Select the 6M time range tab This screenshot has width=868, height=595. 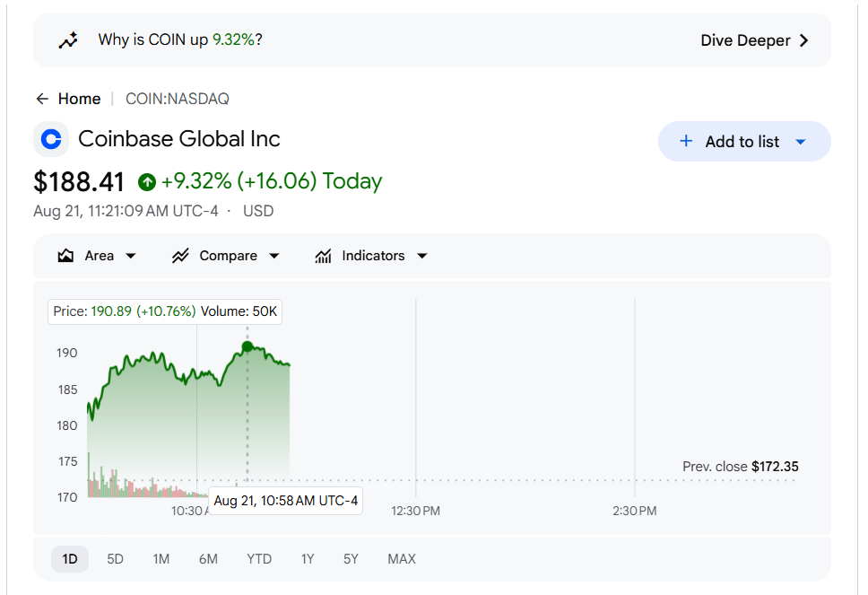208,559
